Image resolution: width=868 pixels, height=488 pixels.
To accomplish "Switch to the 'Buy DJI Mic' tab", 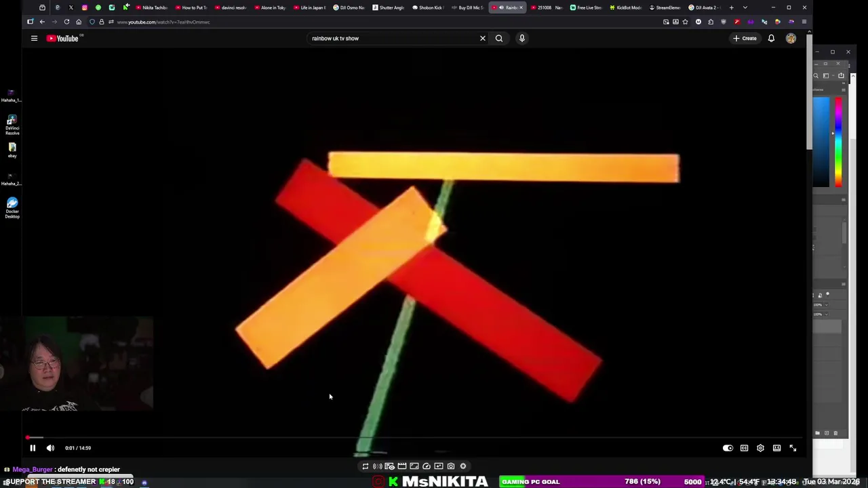I will click(467, 7).
